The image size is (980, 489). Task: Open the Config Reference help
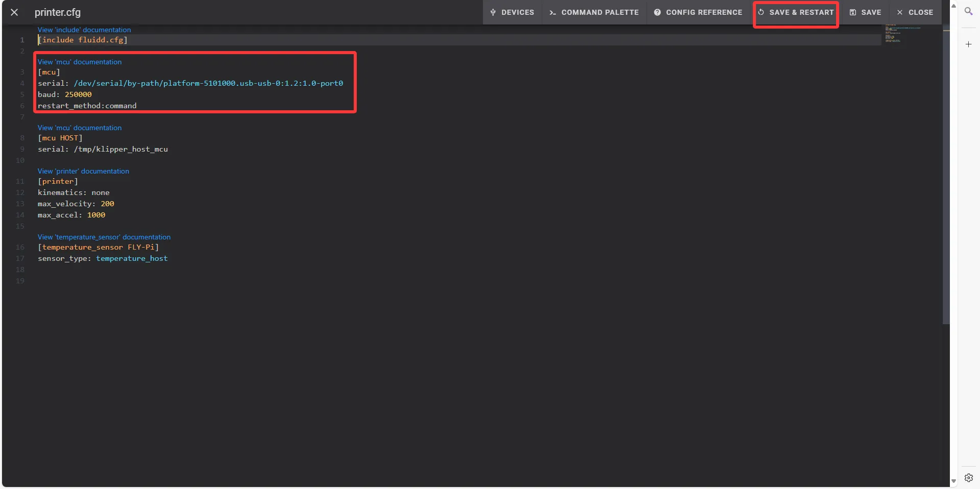click(x=698, y=12)
